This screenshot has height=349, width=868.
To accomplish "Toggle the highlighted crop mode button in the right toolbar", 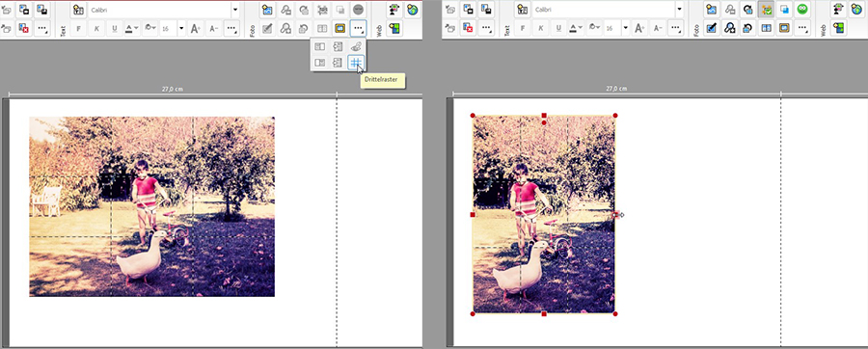I will tap(766, 10).
